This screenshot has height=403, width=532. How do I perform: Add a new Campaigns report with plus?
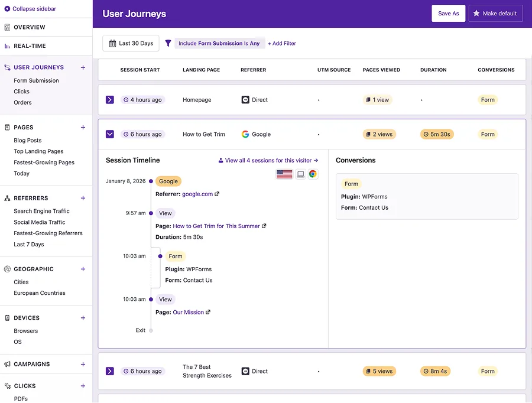click(83, 364)
